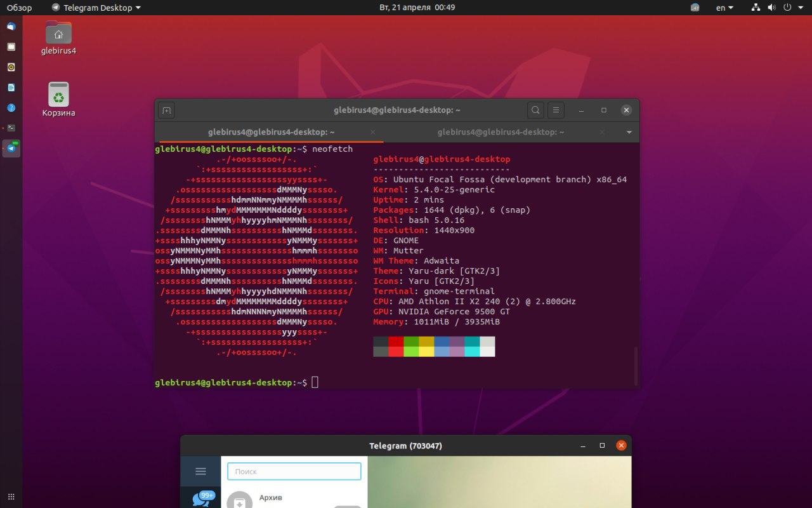Click the Memory 1011MiB / 3935MiB line
812x508 pixels.
click(436, 322)
